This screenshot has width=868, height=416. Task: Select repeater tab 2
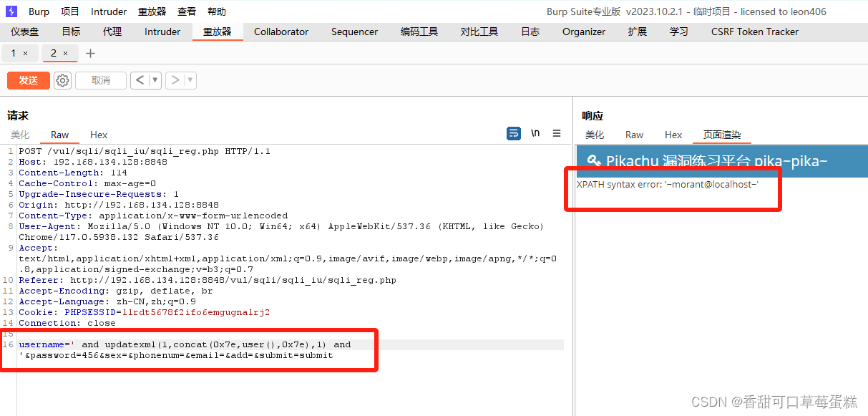click(54, 54)
